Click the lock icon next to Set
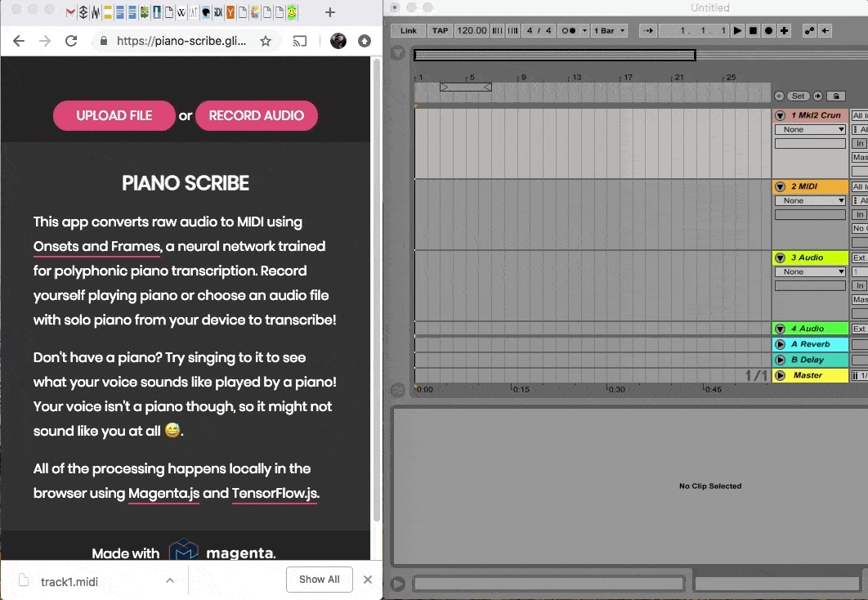Screen dimensions: 868x600 [x=835, y=96]
